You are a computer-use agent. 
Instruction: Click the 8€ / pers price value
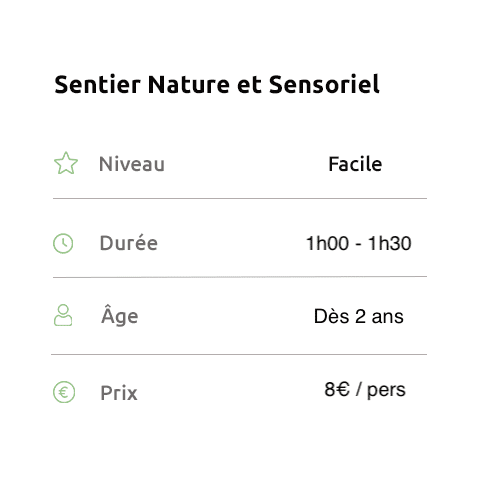[x=365, y=390]
